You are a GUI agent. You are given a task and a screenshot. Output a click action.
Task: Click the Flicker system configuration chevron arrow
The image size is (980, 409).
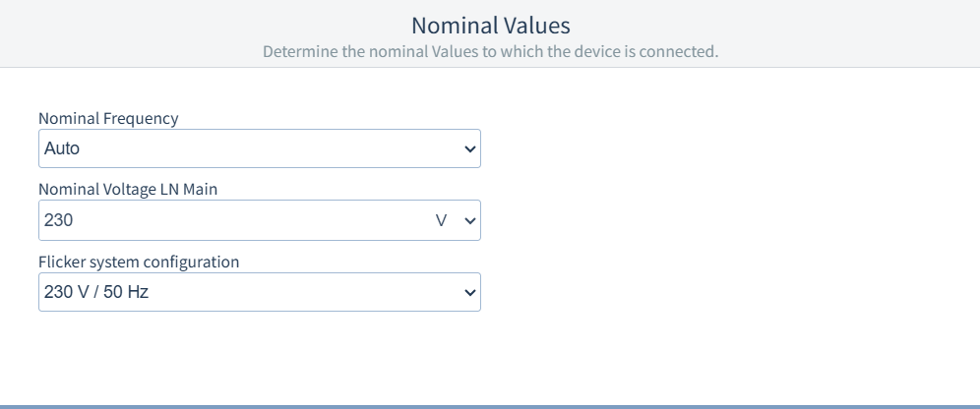coord(469,293)
